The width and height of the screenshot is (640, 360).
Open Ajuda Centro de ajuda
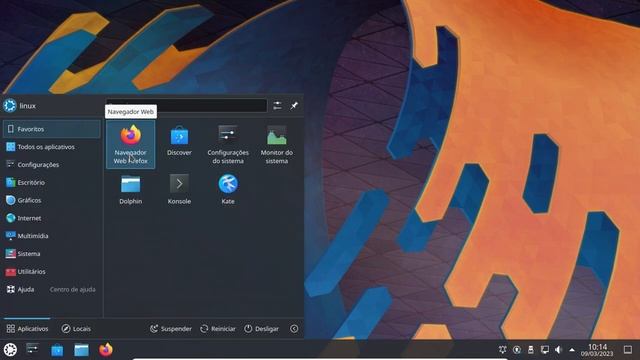click(x=51, y=289)
